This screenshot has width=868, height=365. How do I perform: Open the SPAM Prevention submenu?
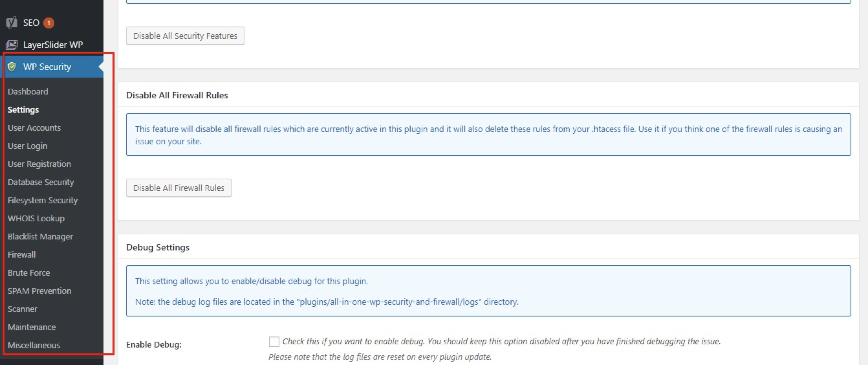click(39, 291)
